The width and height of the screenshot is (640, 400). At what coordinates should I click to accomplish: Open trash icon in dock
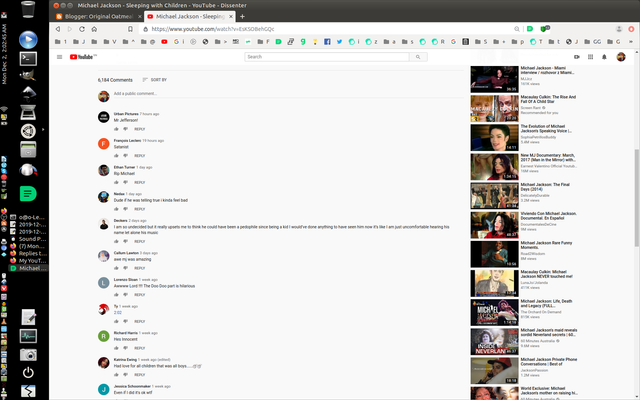pyautogui.click(x=28, y=9)
